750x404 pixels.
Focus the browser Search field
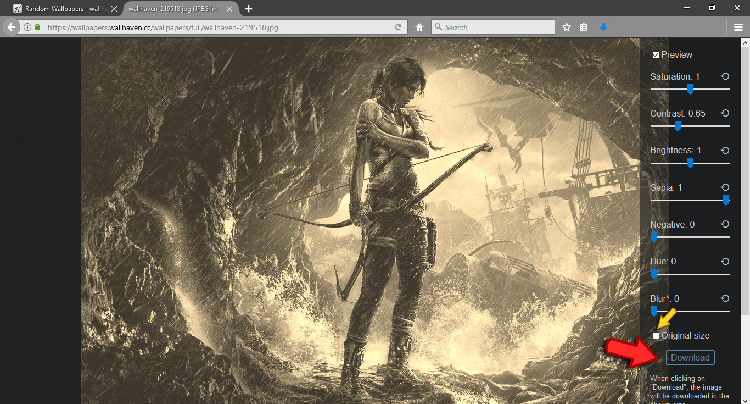click(494, 27)
